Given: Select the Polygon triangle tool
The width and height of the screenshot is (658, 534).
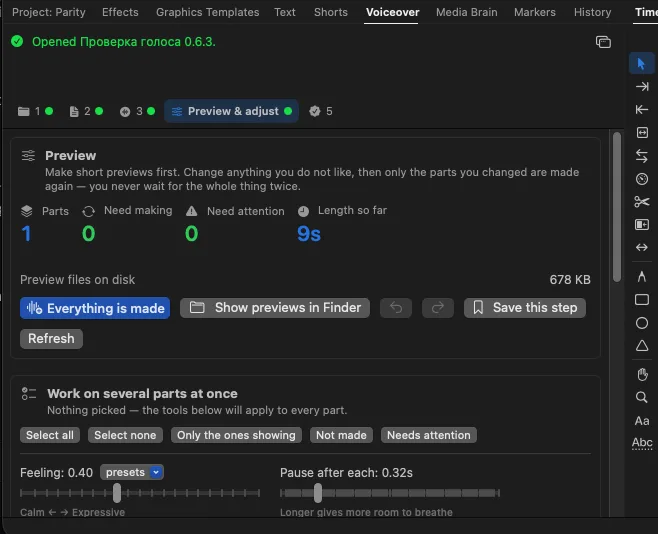Looking at the screenshot, I should tap(642, 346).
